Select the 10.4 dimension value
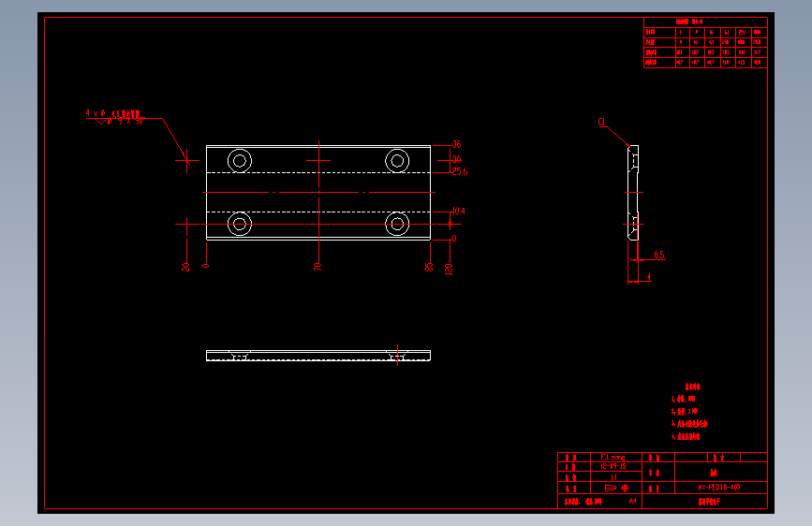812x526 pixels. tap(459, 211)
